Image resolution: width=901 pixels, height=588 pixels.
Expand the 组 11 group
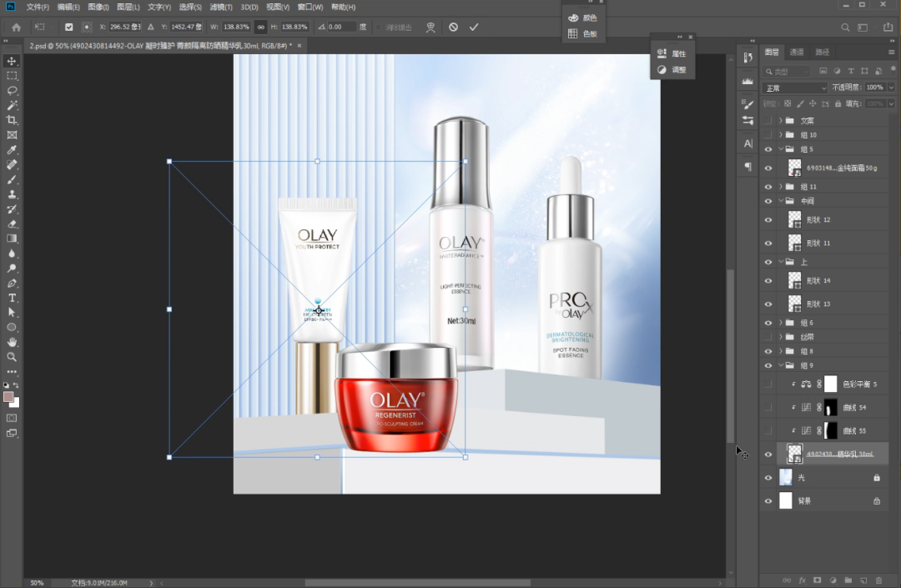click(781, 187)
